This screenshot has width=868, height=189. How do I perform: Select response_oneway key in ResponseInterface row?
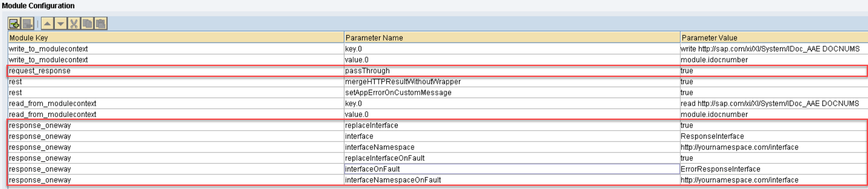pyautogui.click(x=176, y=136)
